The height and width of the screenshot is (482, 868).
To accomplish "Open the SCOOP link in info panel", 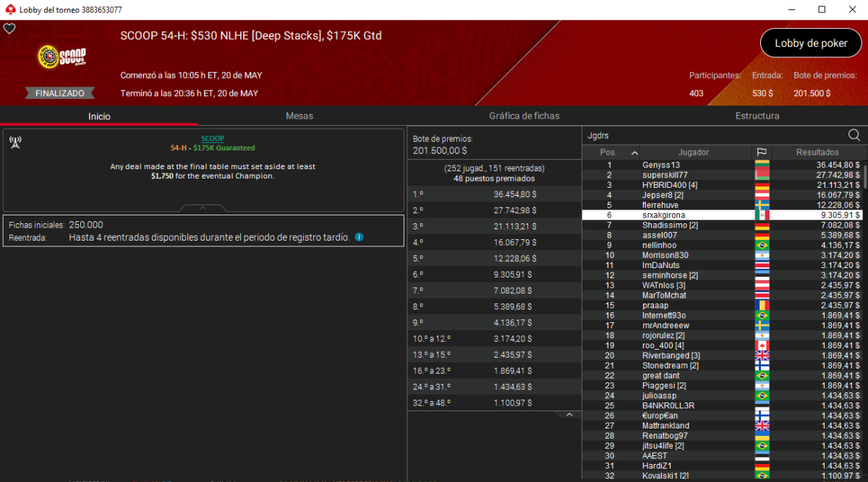I will click(213, 139).
